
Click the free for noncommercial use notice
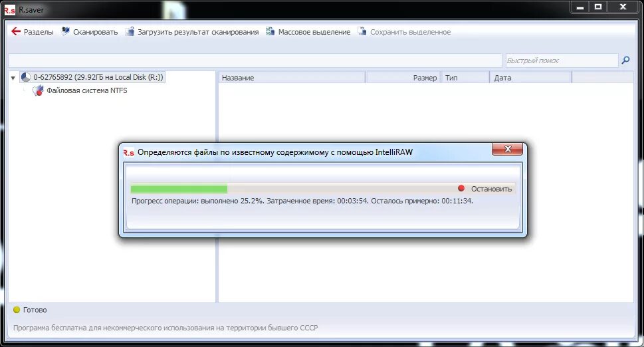click(x=165, y=328)
